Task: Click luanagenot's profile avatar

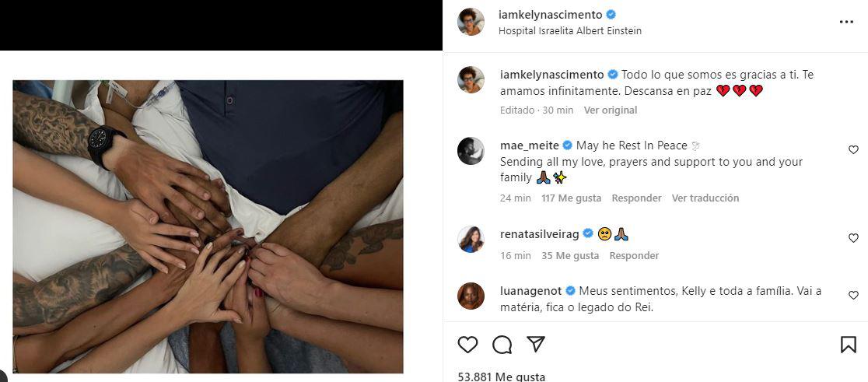Action: pos(471,296)
